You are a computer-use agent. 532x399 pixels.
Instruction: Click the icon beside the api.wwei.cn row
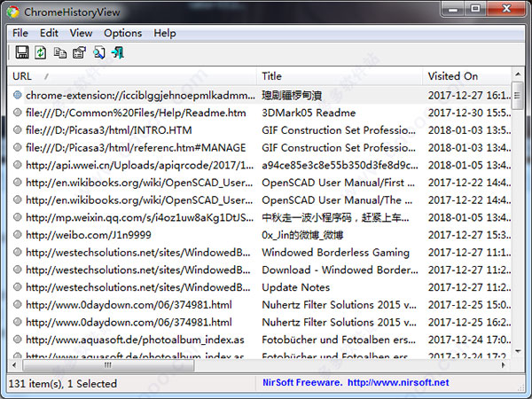pos(18,165)
